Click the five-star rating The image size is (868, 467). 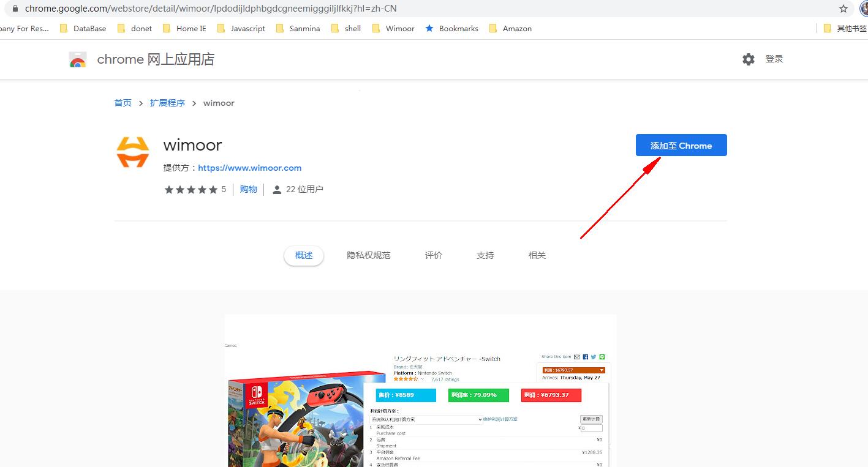(191, 190)
